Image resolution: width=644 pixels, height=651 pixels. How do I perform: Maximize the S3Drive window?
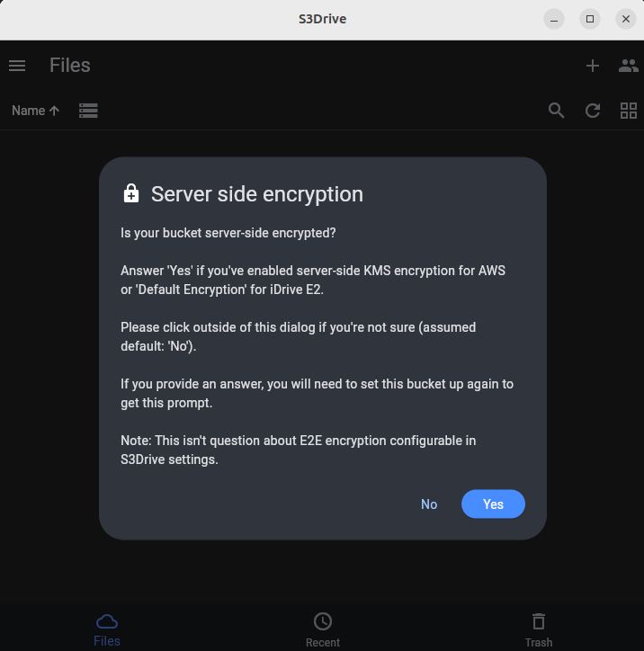[x=590, y=19]
